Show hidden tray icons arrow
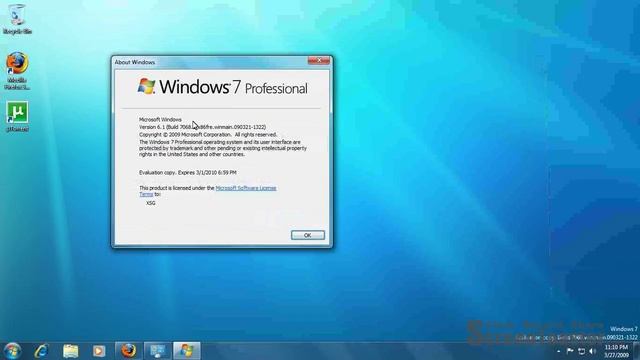 [558, 351]
